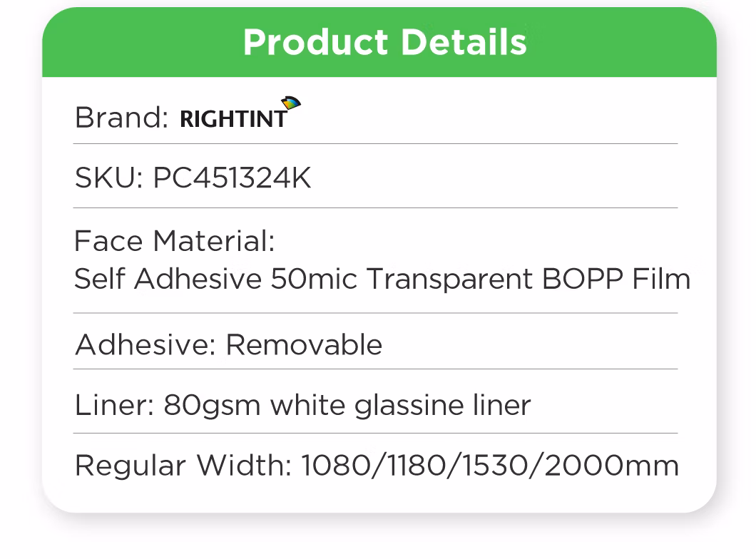
Task: Click the "SKU:" label
Action: (x=109, y=178)
